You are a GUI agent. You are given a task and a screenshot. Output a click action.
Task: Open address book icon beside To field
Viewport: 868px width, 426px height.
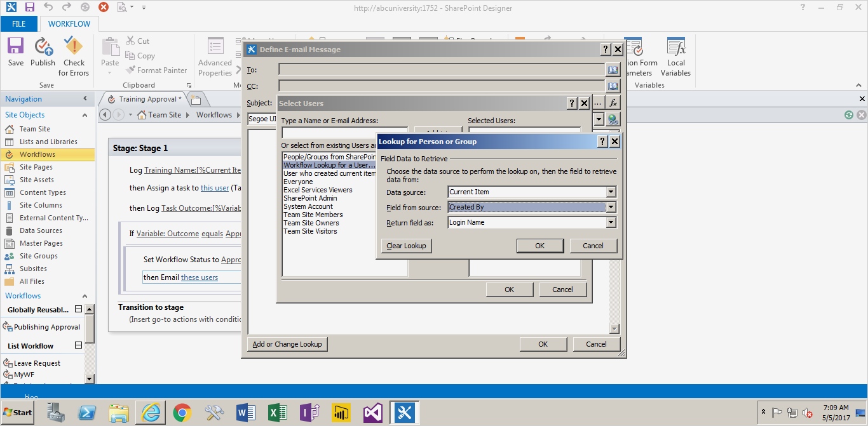(x=613, y=70)
